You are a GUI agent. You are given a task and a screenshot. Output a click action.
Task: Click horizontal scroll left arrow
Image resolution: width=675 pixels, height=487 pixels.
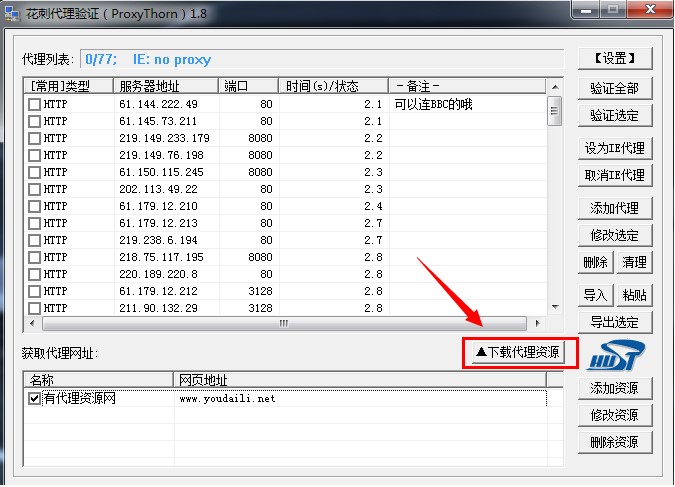(x=32, y=323)
